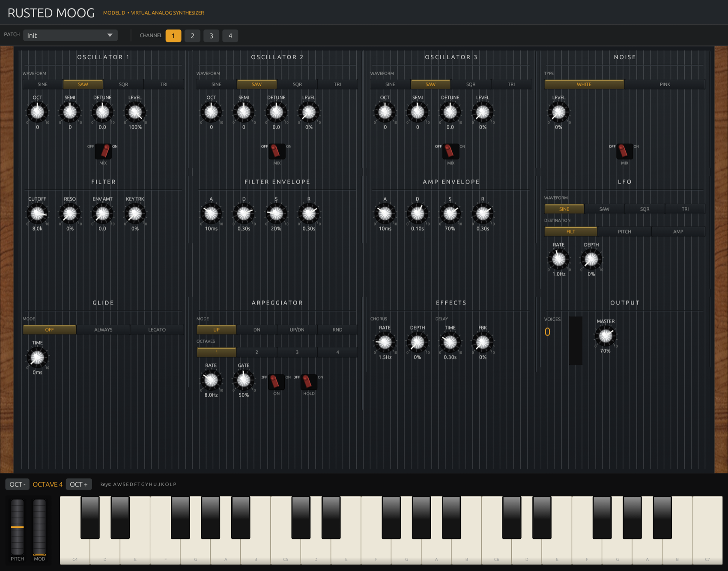Set LFO waveform to SAW

604,209
